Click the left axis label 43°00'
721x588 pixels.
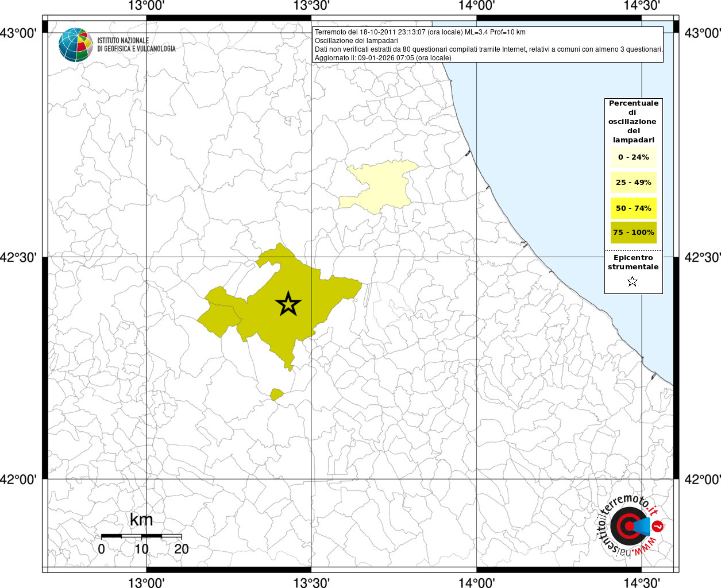coord(18,33)
